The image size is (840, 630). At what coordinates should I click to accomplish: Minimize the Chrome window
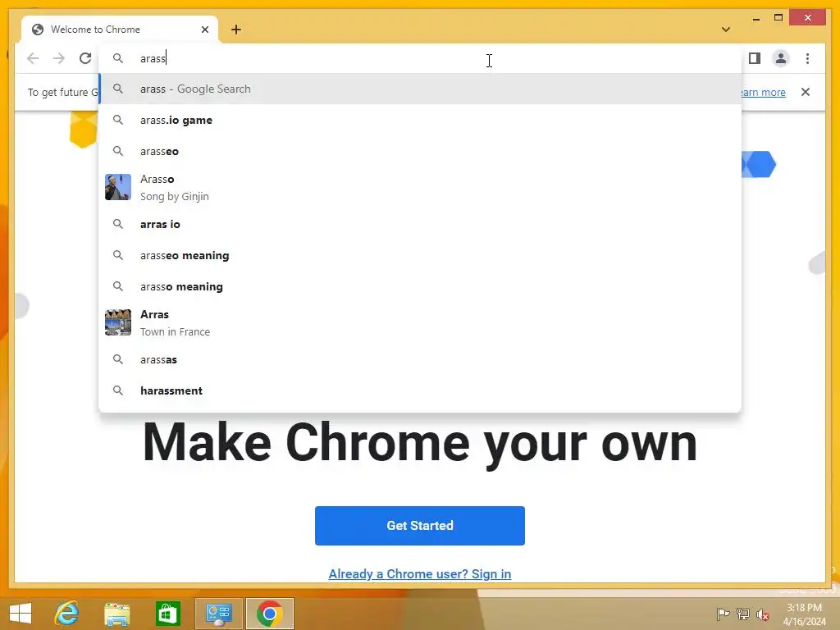[756, 18]
